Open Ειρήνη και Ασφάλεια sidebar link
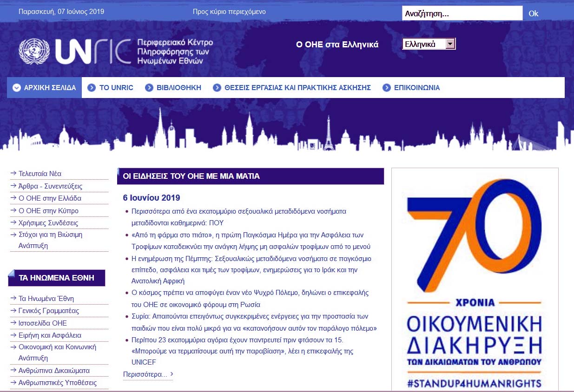Image resolution: width=574 pixels, height=392 pixels. click(x=50, y=335)
